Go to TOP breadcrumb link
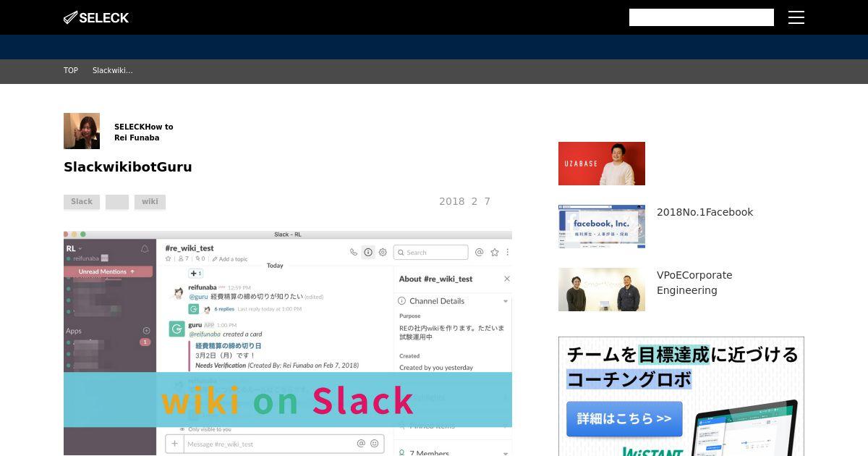Image resolution: width=868 pixels, height=456 pixels. pos(71,70)
